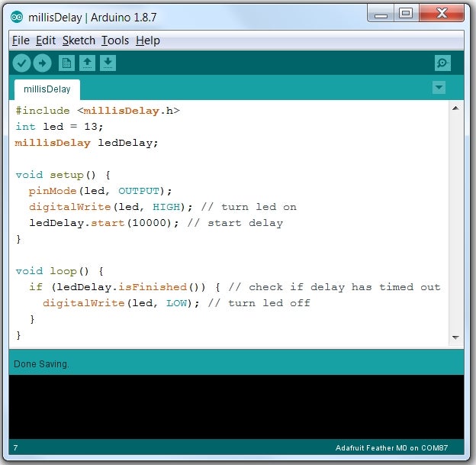Click '// check if delay has timed out' comment
476x465 pixels.
(x=335, y=287)
